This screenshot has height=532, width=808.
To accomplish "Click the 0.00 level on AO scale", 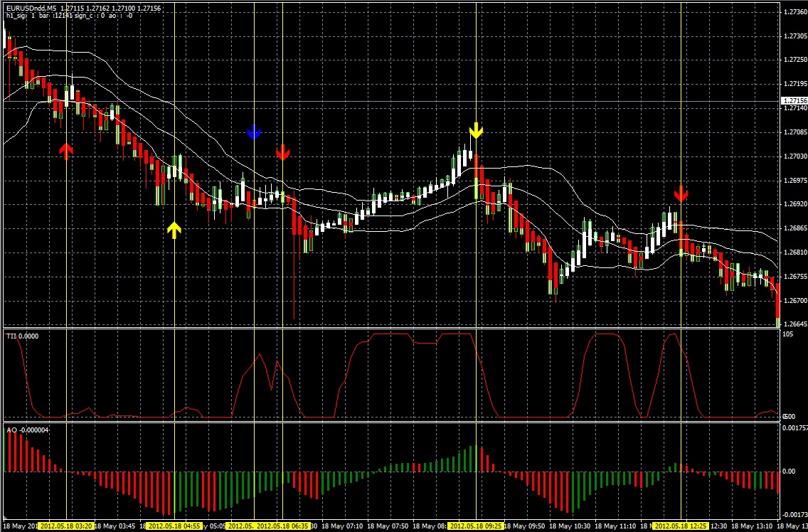I will pos(790,471).
